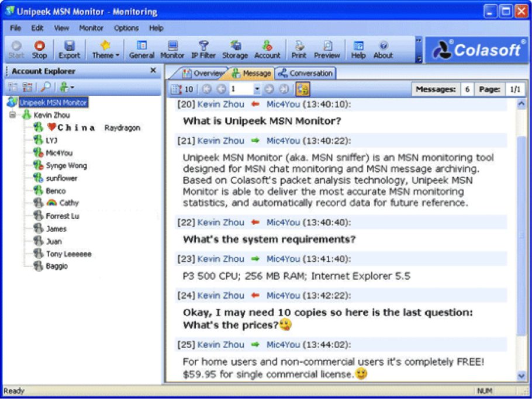Open the green account dropdown in Account Explorer
Image resolution: width=532 pixels, height=399 pixels.
point(67,88)
